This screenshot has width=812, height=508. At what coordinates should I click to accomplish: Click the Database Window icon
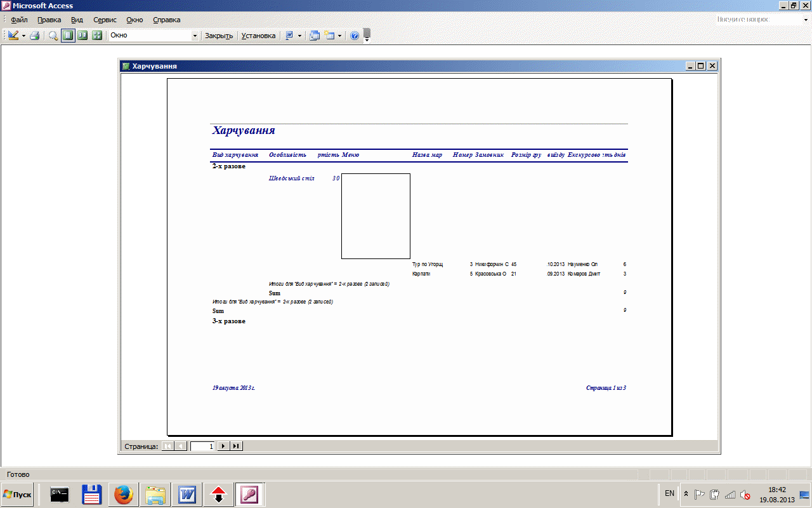[314, 36]
